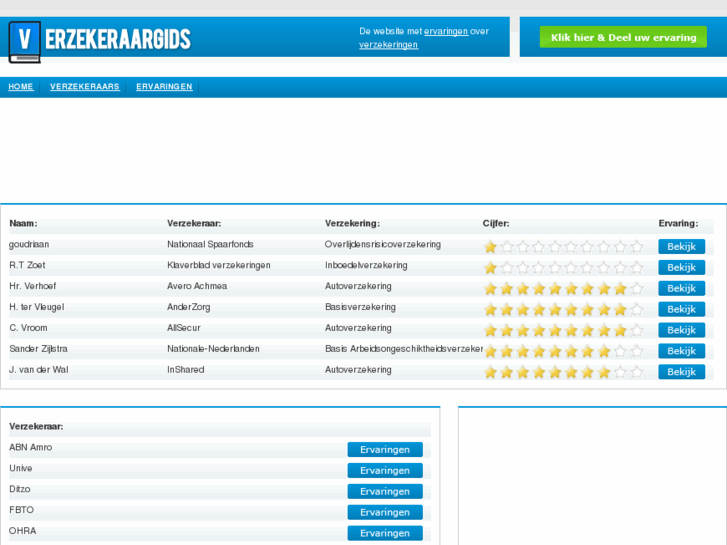Click Ervaringen button next to Ditzo
727x545 pixels.
pyautogui.click(x=385, y=492)
